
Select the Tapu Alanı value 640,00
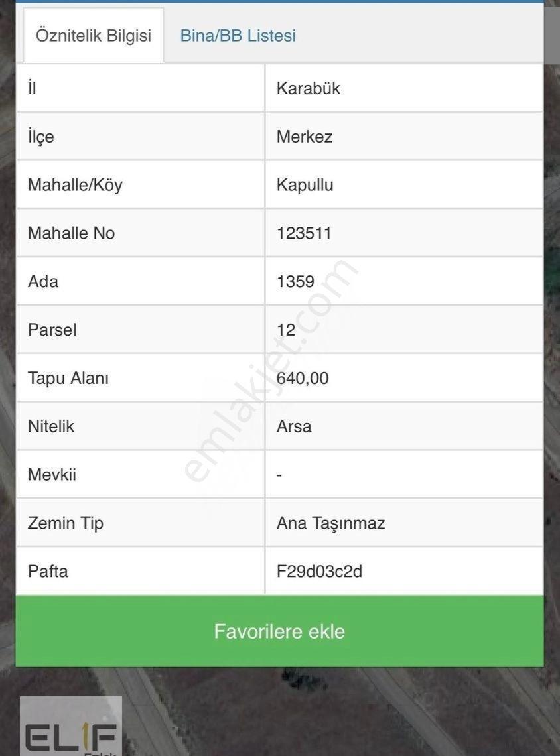[303, 378]
